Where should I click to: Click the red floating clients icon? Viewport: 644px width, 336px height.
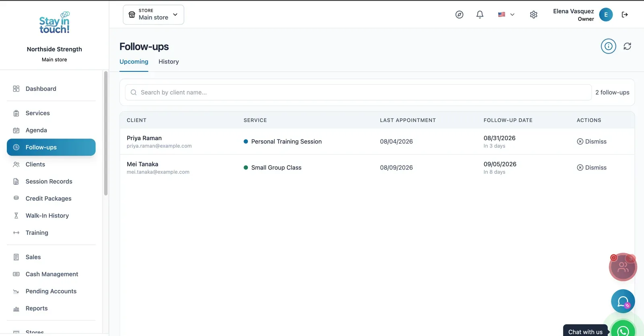coord(623,267)
